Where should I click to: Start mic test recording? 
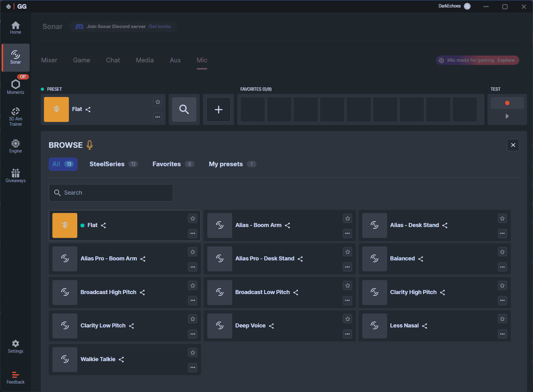(x=507, y=103)
